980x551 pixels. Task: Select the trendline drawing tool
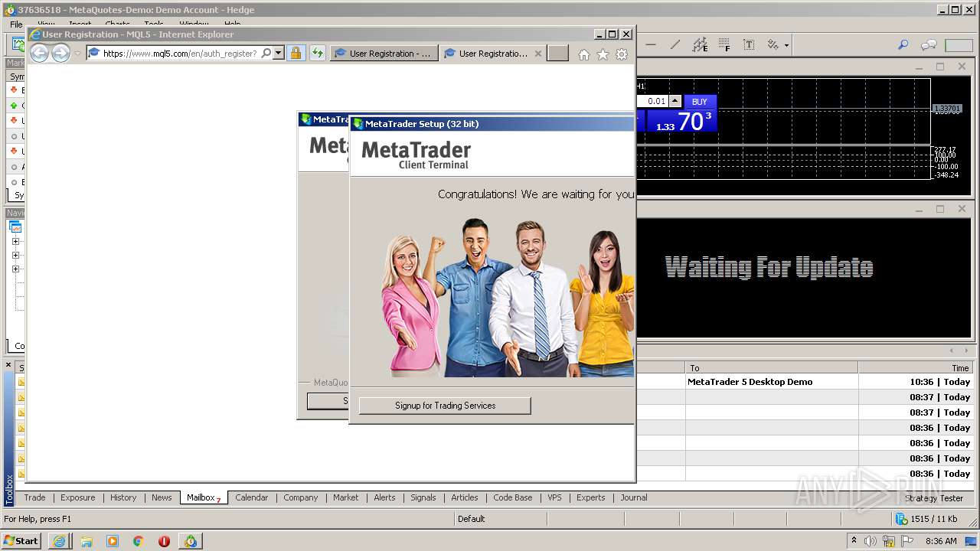675,45
